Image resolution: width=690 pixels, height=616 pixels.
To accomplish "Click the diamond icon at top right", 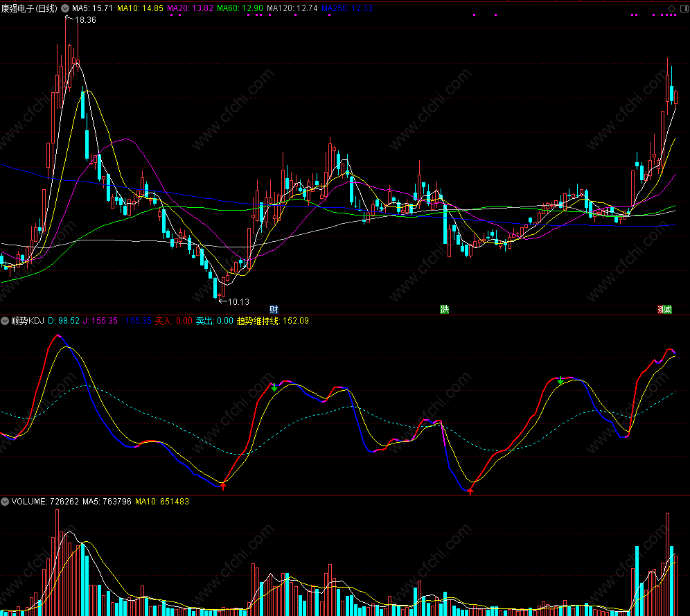I will click(x=671, y=8).
